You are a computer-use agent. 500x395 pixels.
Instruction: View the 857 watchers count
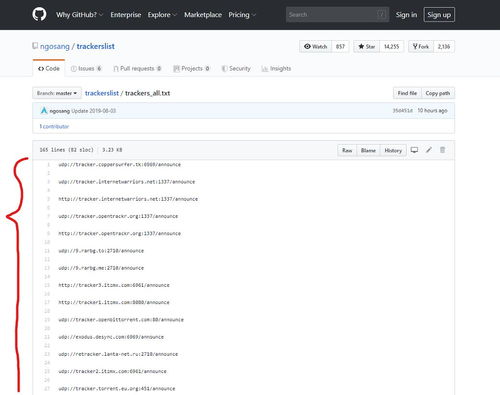pyautogui.click(x=340, y=47)
